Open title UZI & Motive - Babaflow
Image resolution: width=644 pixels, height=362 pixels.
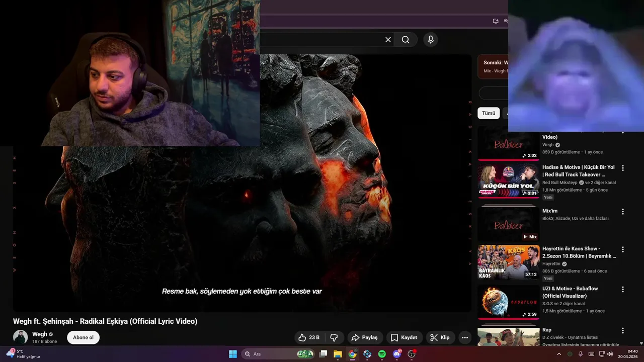(x=571, y=292)
